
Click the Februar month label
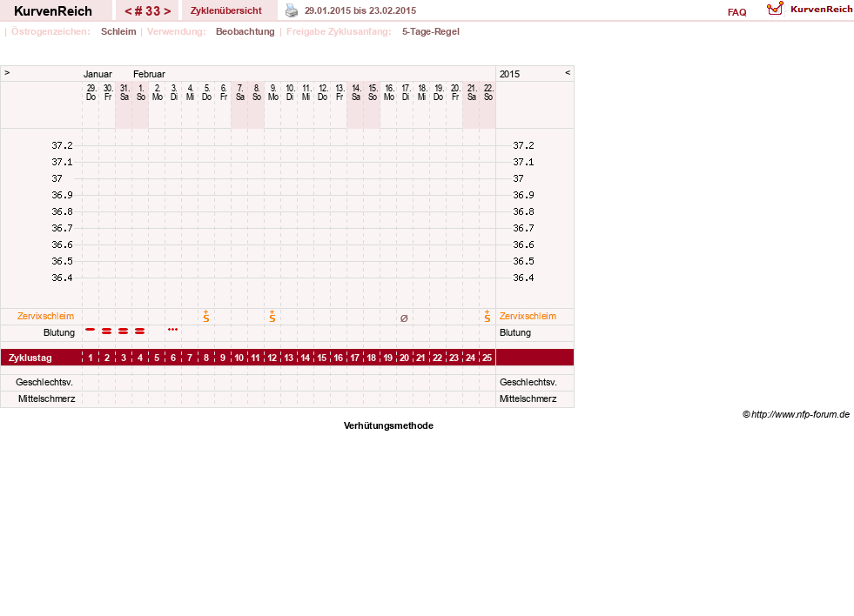point(149,74)
